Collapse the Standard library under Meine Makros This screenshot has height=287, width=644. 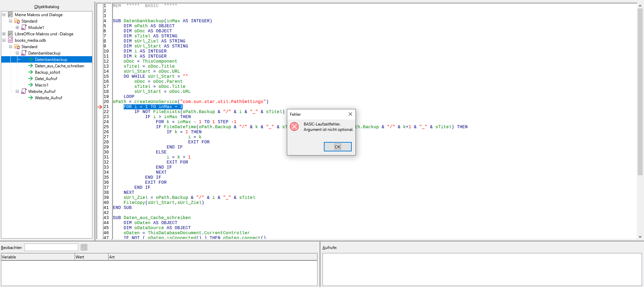11,21
